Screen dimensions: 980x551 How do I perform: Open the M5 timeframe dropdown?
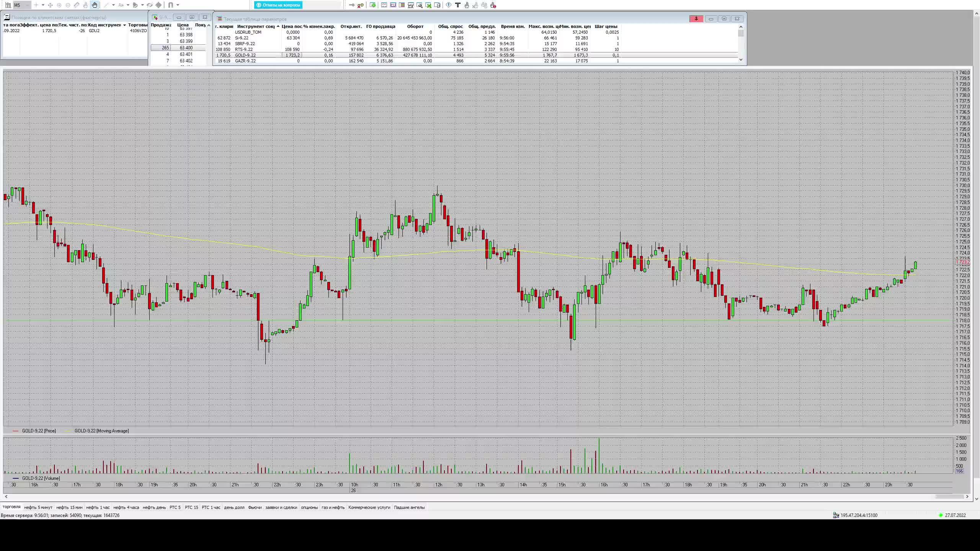point(22,5)
